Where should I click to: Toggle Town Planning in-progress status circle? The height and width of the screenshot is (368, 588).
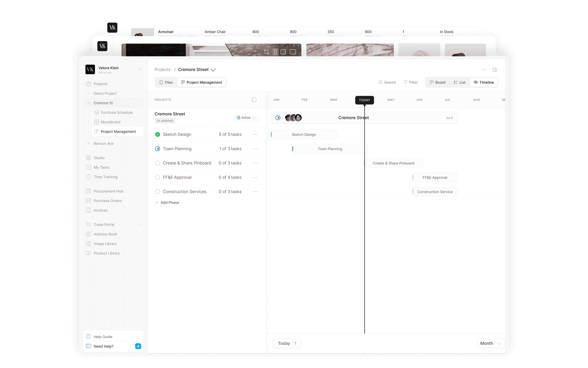pyautogui.click(x=157, y=149)
